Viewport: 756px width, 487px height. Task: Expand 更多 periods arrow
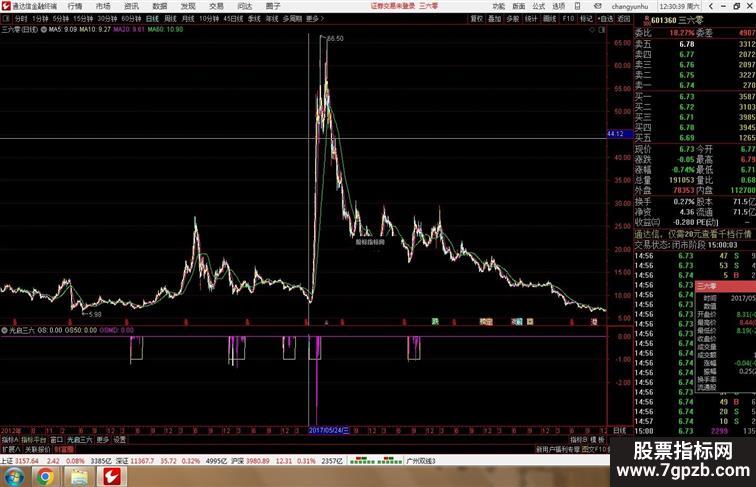(x=315, y=19)
